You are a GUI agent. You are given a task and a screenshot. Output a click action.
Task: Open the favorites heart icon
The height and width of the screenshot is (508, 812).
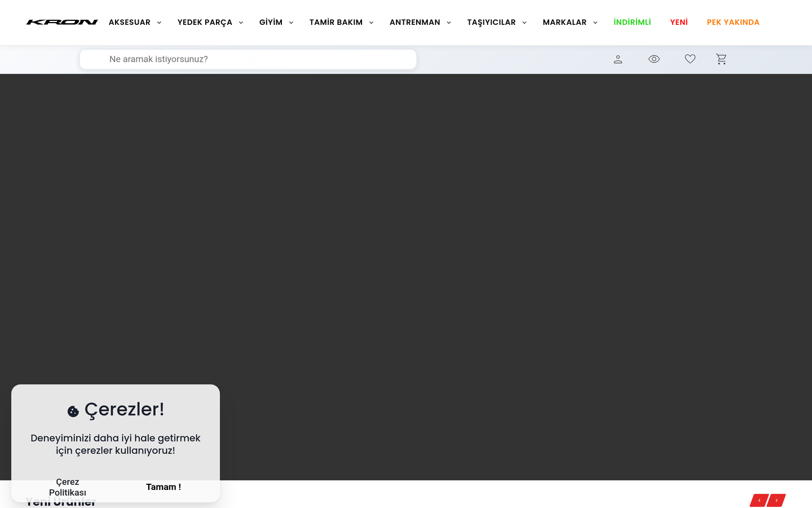click(x=690, y=59)
